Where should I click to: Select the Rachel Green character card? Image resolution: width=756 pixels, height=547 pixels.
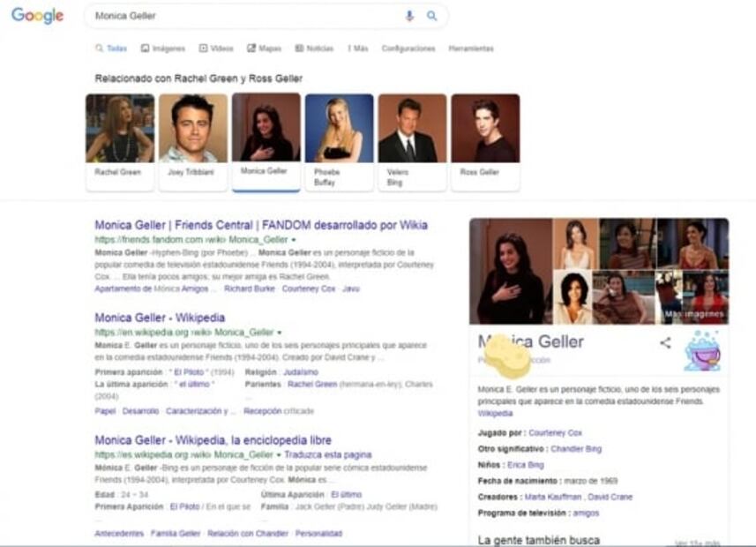pos(118,141)
